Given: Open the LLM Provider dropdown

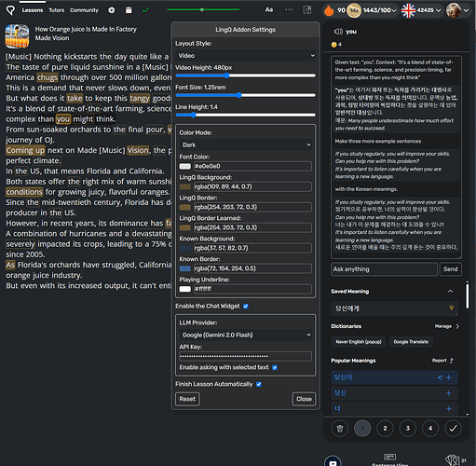Looking at the screenshot, I should pyautogui.click(x=245, y=335).
